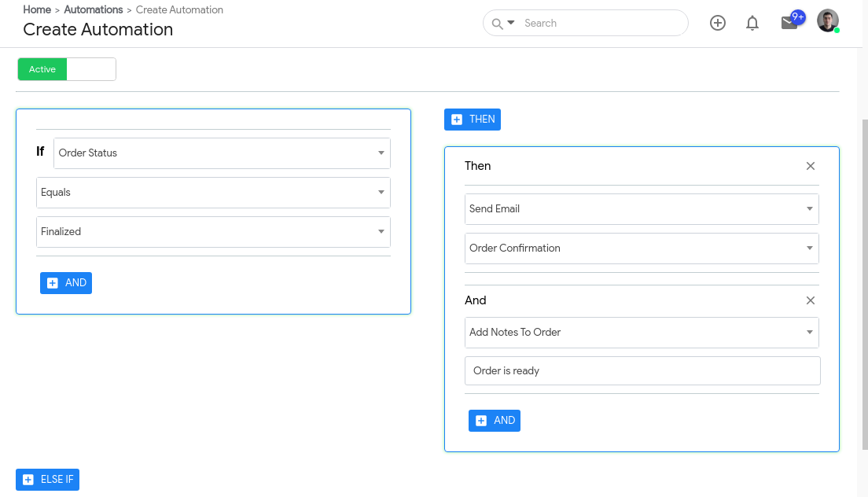The width and height of the screenshot is (868, 497).
Task: Toggle the Active status switch
Action: click(67, 69)
